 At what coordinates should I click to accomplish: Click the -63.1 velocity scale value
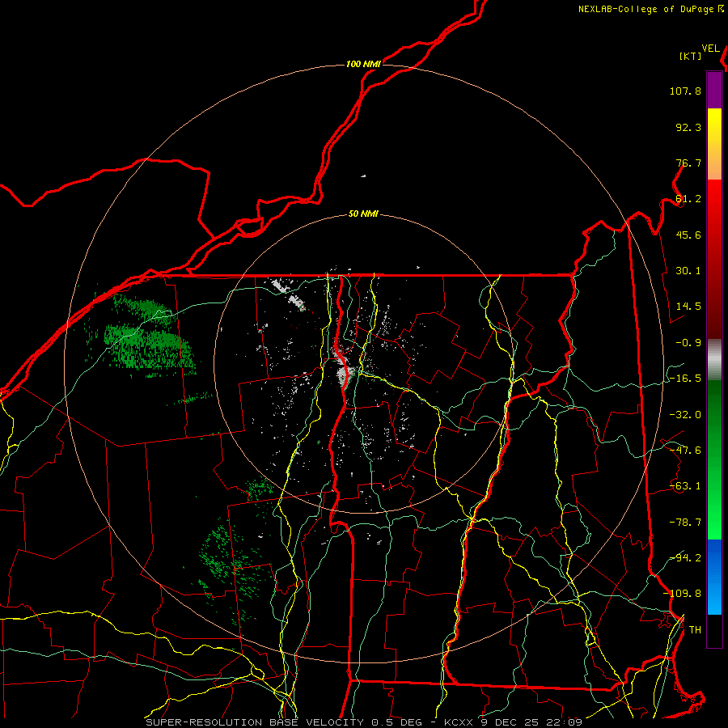click(685, 486)
